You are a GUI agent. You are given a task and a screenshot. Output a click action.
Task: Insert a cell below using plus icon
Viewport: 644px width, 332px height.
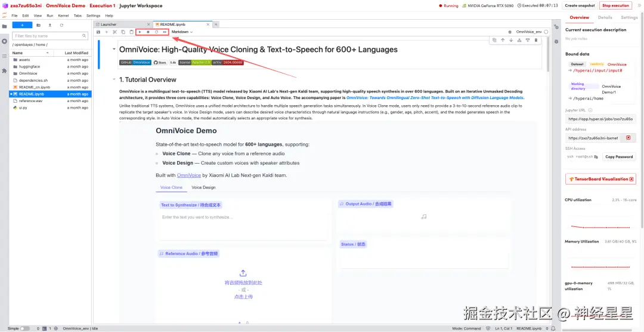point(106,32)
